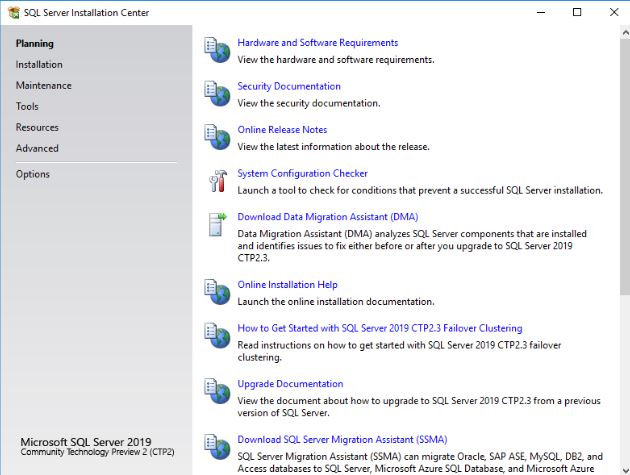Launch the System Configuration Checker link
This screenshot has width=630, height=475.
pos(302,173)
